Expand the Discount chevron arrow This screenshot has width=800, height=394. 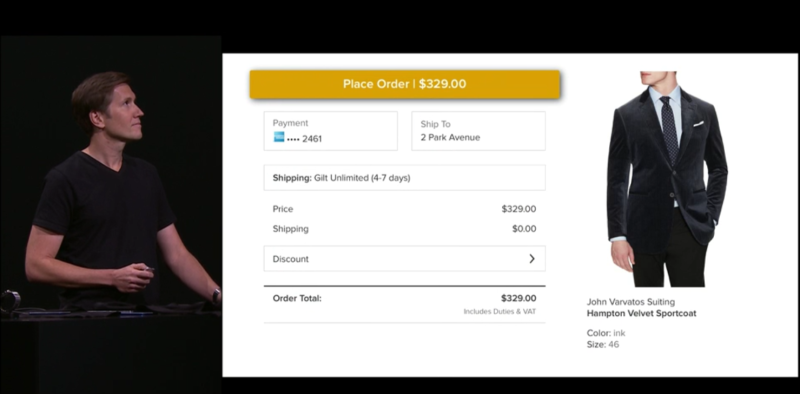click(532, 259)
